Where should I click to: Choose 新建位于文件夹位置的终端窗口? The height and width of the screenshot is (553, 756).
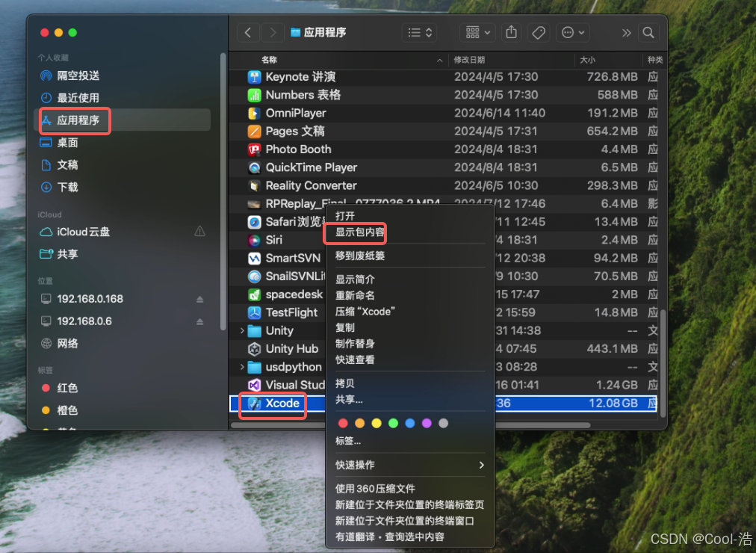point(405,521)
